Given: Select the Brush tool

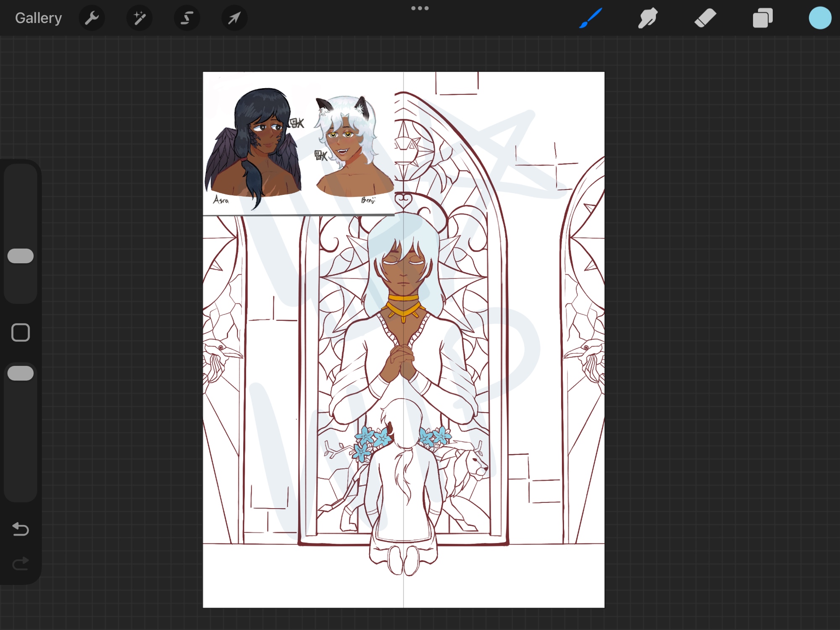Looking at the screenshot, I should point(591,18).
